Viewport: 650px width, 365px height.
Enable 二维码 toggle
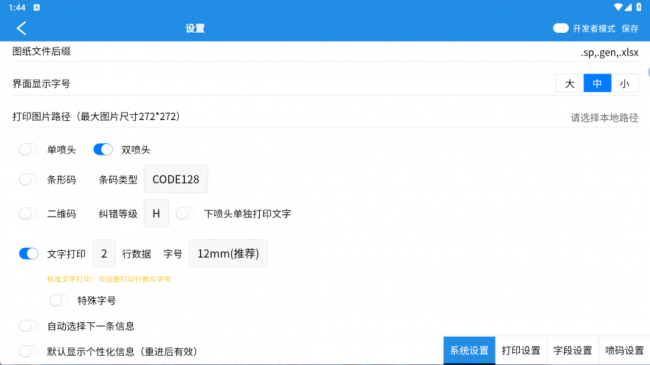(28, 214)
